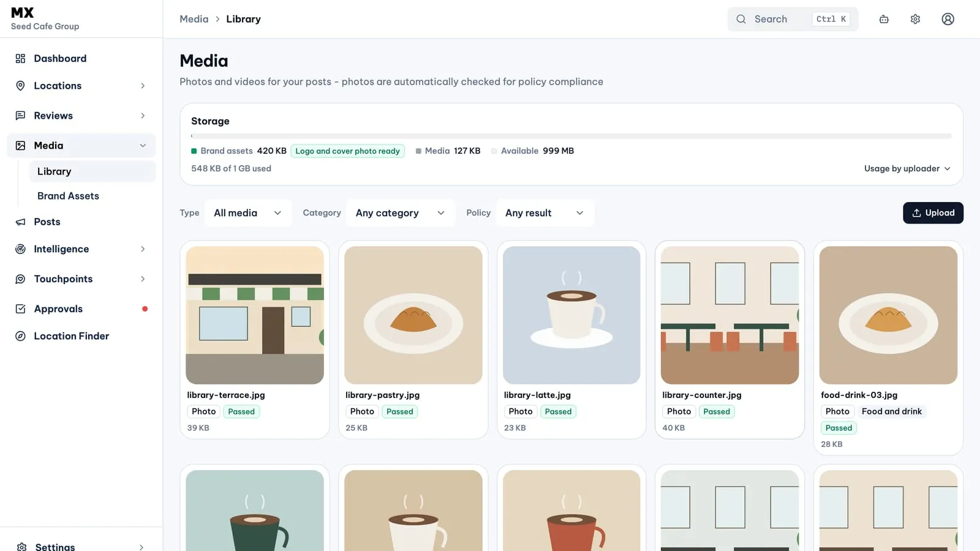This screenshot has width=980, height=551.
Task: Open the gear settings icon in header
Action: (x=915, y=19)
